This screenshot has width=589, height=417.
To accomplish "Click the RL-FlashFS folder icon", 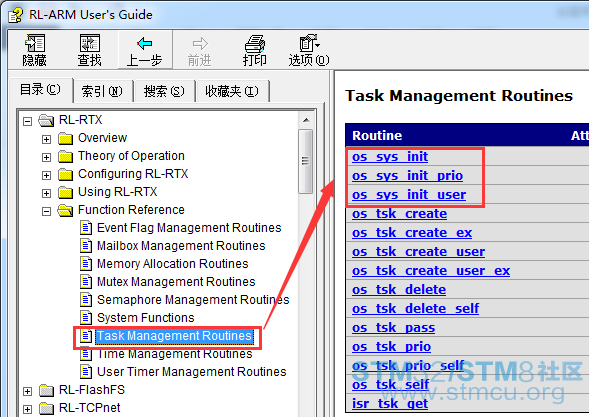I will pos(47,390).
